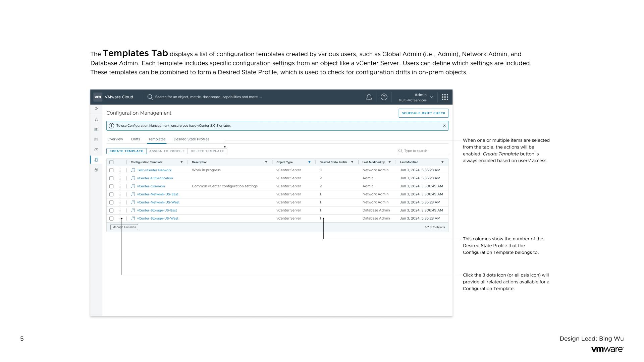Switch to the Drifts tab
The width and height of the screenshot is (644, 362).
click(x=136, y=139)
